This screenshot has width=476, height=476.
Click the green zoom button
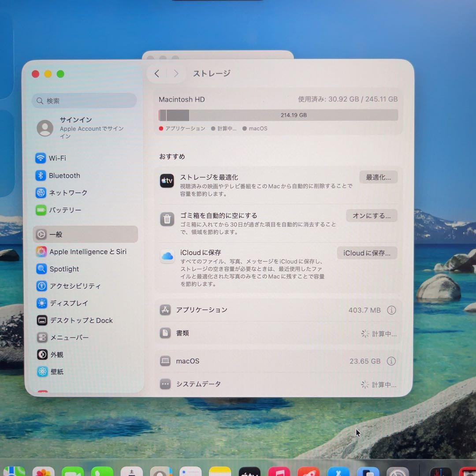point(60,74)
